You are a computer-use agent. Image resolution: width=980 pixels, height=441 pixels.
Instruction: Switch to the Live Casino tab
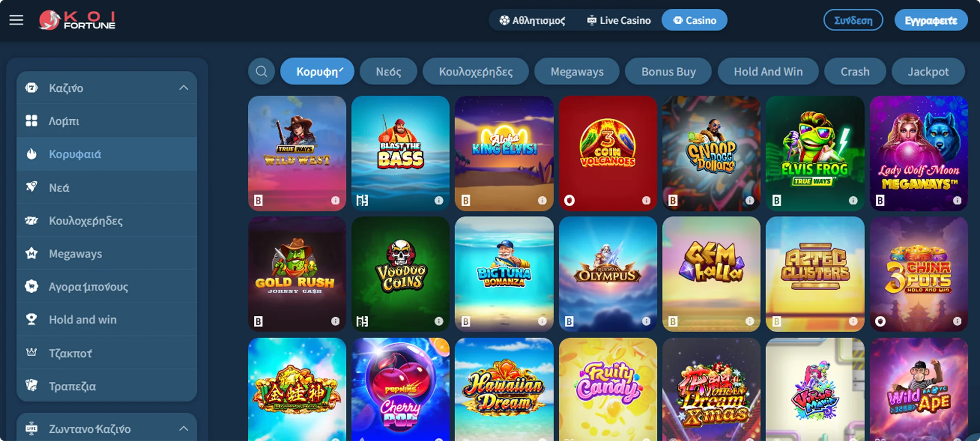619,20
